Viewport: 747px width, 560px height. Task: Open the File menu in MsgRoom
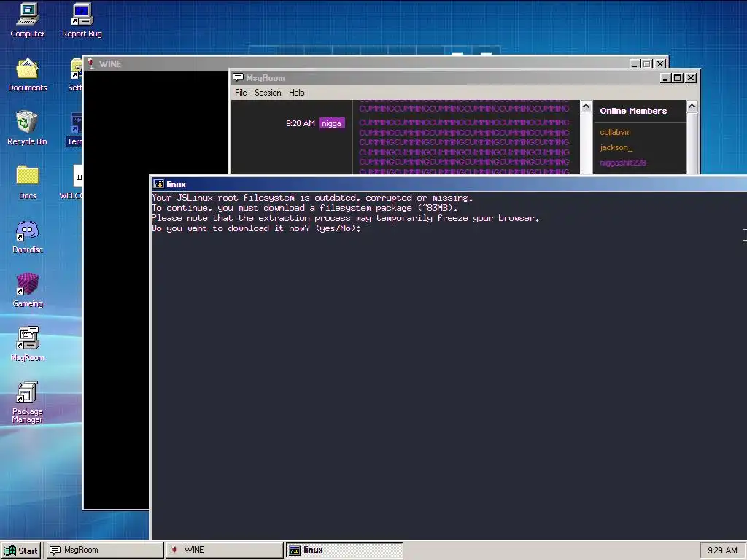(241, 93)
